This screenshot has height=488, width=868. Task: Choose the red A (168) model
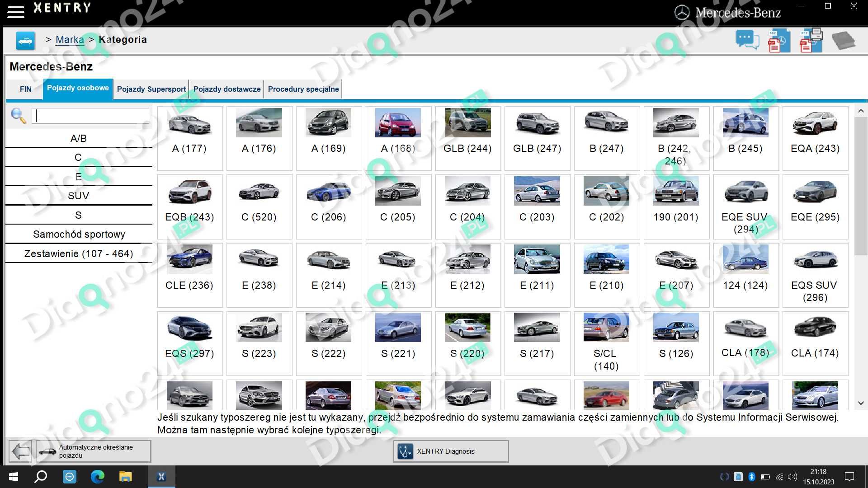point(398,138)
